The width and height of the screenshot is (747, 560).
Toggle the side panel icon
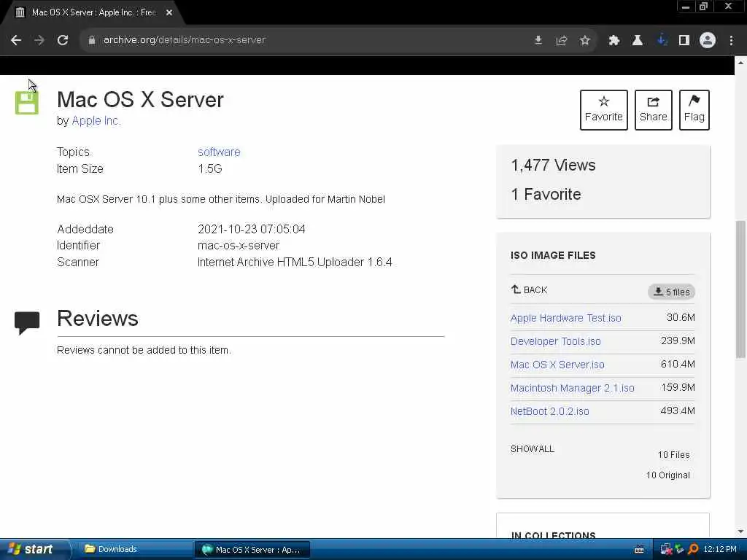[684, 41]
